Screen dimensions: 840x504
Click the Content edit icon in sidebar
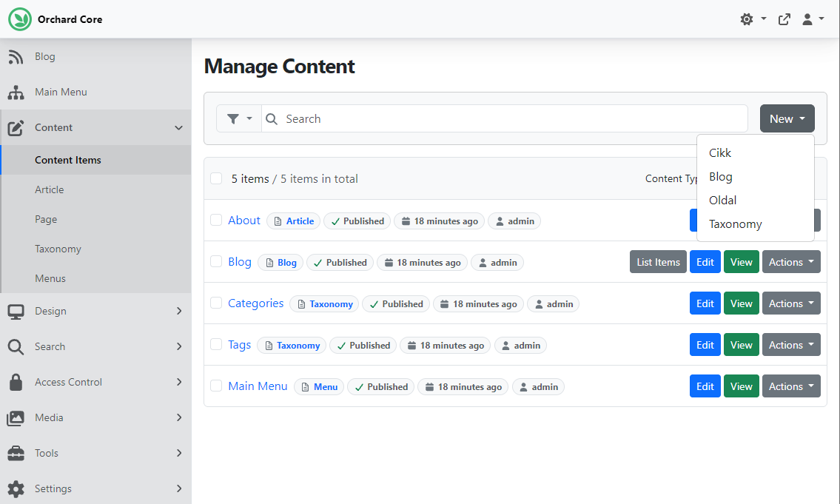(16, 127)
